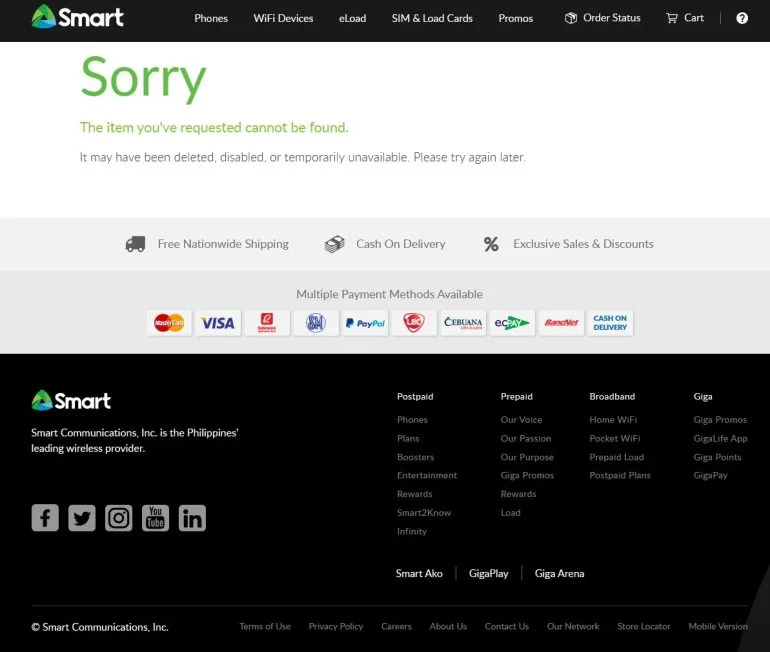Screen dimensions: 770x652
Task: Open Our Purpose link
Action: coord(527,457)
